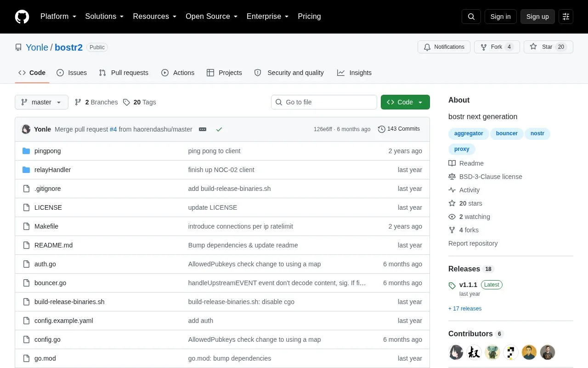Expand the Resources menu

coord(155,17)
